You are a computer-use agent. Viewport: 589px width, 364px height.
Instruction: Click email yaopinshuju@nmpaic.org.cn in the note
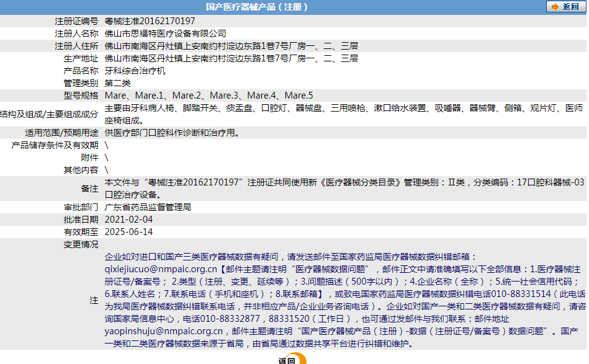(164, 331)
